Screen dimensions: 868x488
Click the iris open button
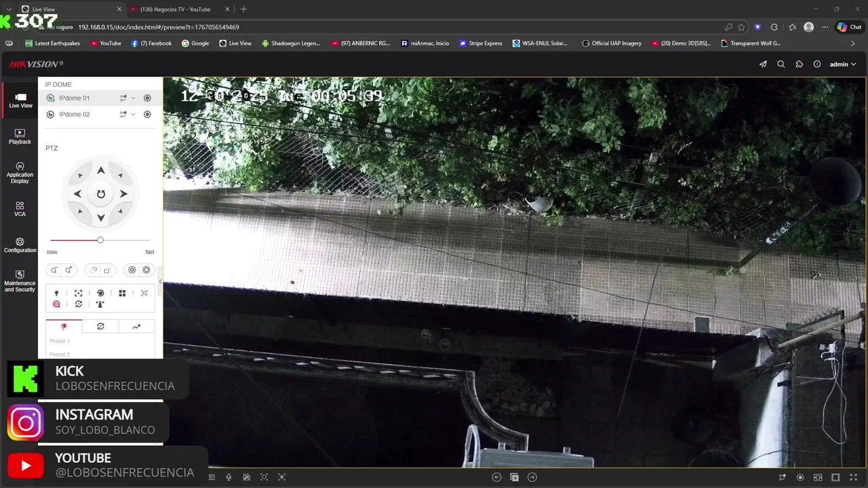(x=146, y=270)
